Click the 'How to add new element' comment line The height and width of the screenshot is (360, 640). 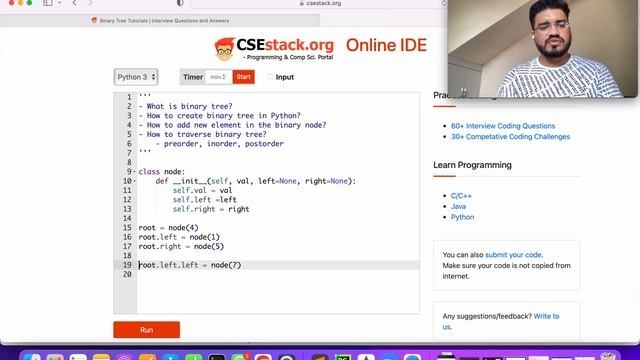click(232, 125)
